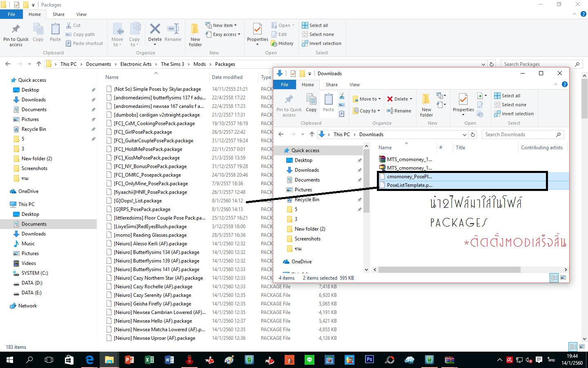Click Select none in Downloads window ribbon
The height and width of the screenshot is (368, 588).
coord(510,105)
